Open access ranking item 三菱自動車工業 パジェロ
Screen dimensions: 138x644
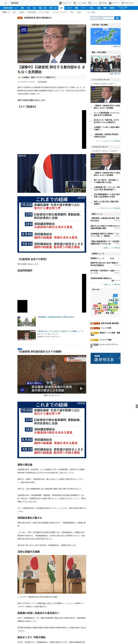[x=107, y=188]
